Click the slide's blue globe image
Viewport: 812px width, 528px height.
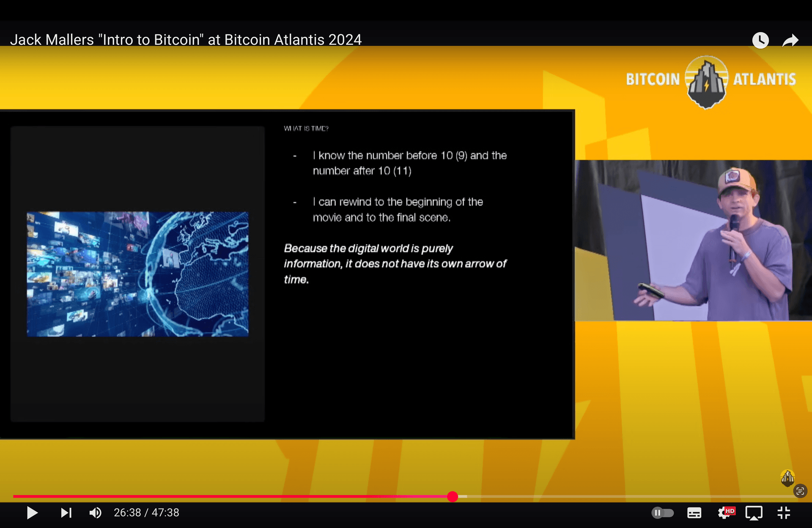[x=137, y=274]
